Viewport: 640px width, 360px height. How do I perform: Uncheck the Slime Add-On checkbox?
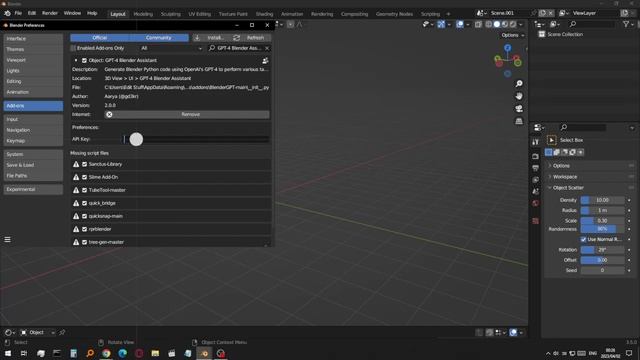tap(84, 177)
